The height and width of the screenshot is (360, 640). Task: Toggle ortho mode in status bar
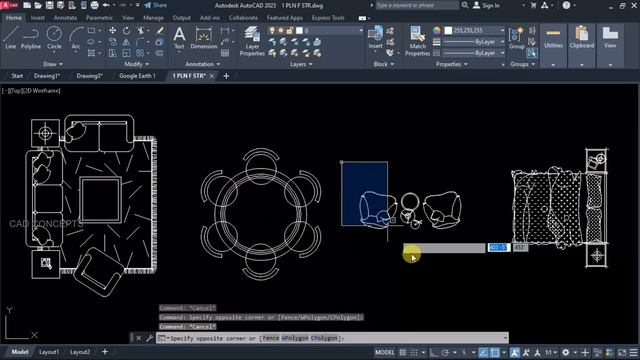433,352
